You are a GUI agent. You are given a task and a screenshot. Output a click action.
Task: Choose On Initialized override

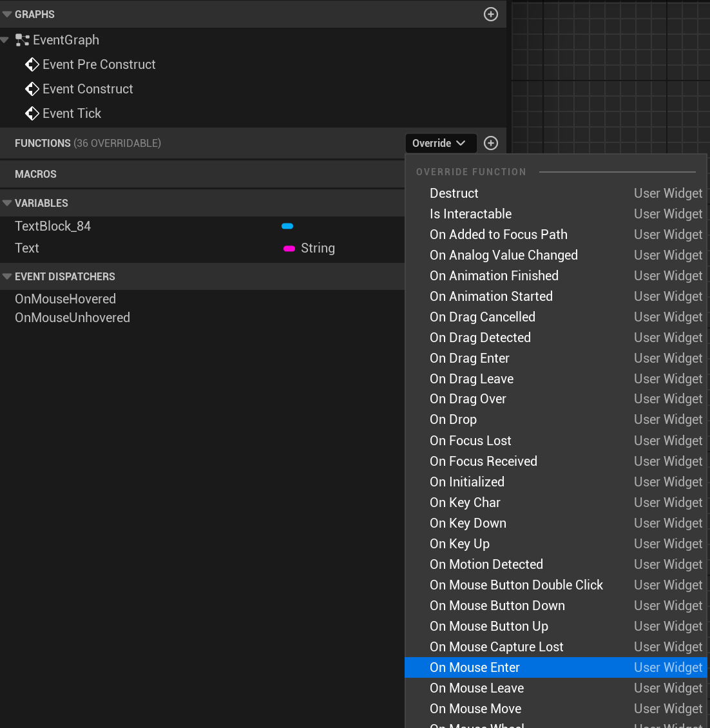click(556, 482)
